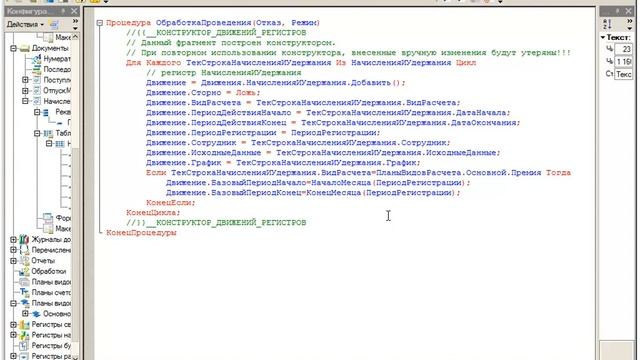This screenshot has width=640, height=360.
Task: Click the properties field showing 1 19
Action: [x=623, y=62]
